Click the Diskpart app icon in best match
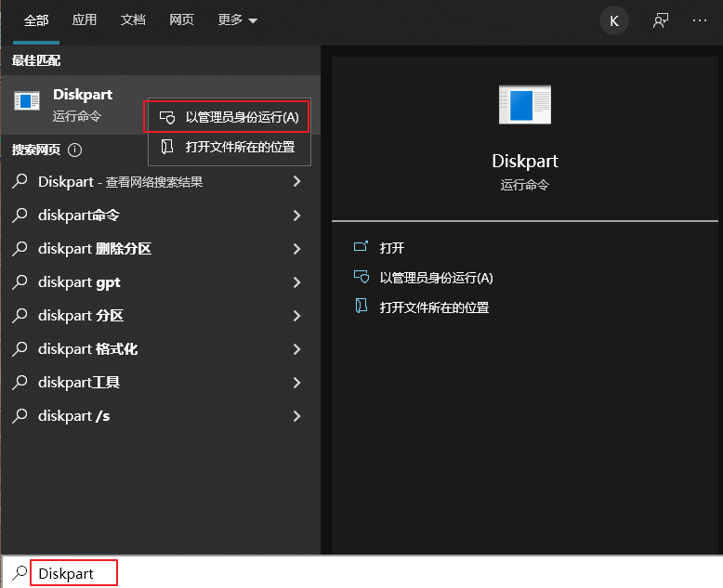Screen dimensions: 723x588 tap(27, 101)
